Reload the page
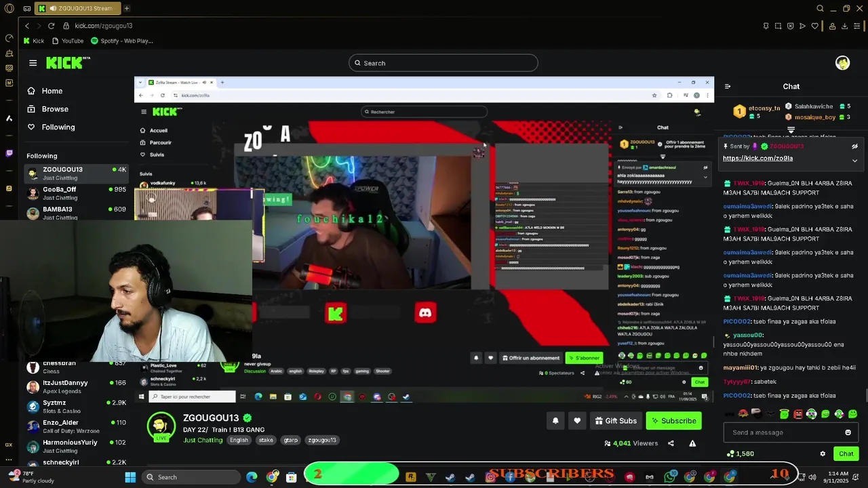 click(51, 26)
